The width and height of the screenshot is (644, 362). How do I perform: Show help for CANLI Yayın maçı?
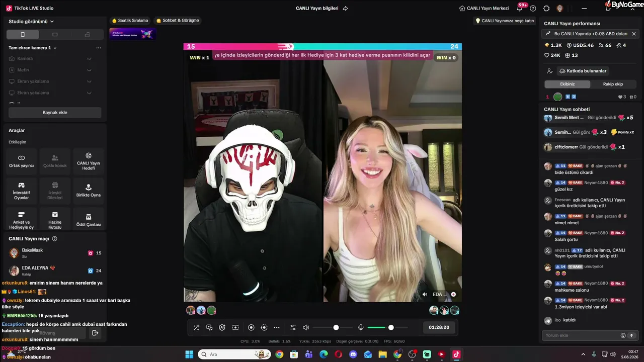pos(55,239)
